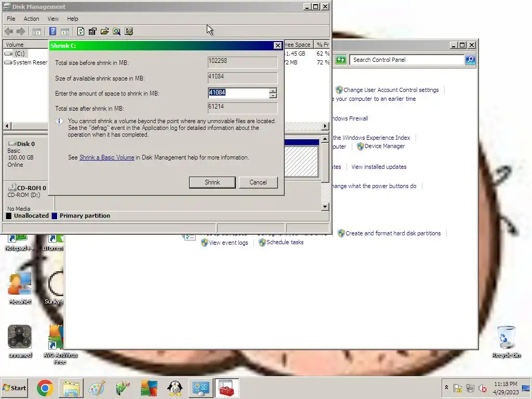Click the Forward arrow in Disk Management toolbar
This screenshot has height=399, width=532.
click(21, 32)
